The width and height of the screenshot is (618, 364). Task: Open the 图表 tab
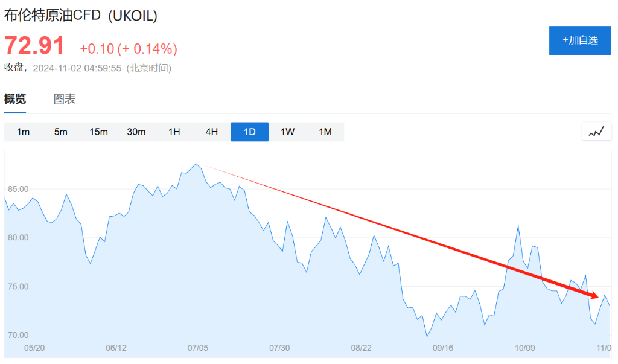[x=65, y=99]
